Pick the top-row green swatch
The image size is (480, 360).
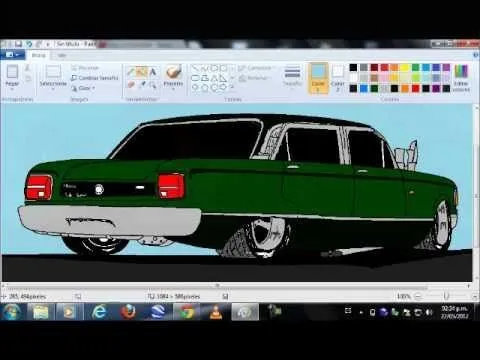415,68
